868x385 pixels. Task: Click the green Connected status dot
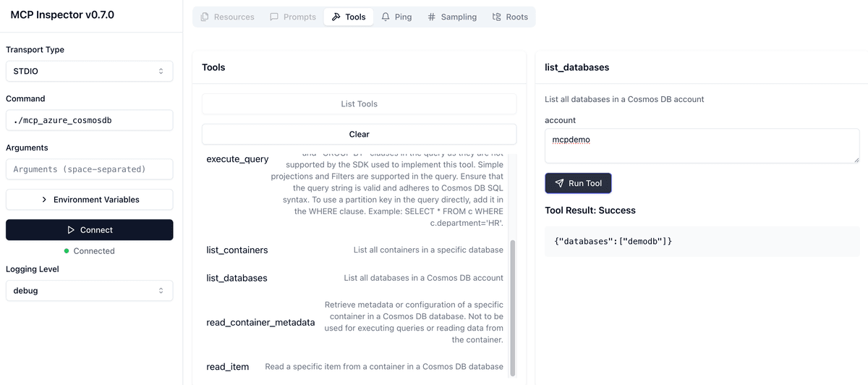click(x=67, y=251)
